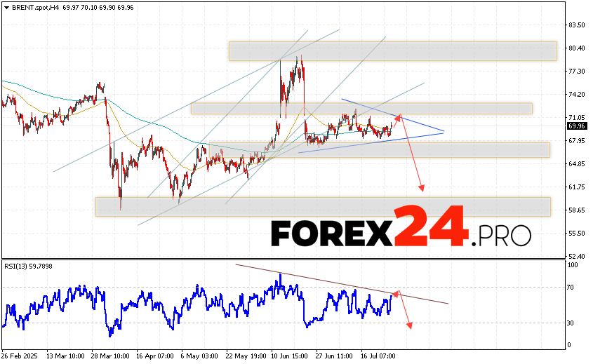Click the 26 Feb 2025 date label

point(19,355)
